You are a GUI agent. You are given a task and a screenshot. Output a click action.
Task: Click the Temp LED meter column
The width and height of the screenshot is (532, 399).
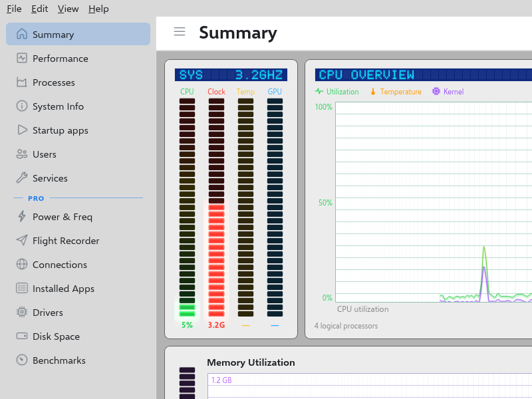(x=245, y=207)
